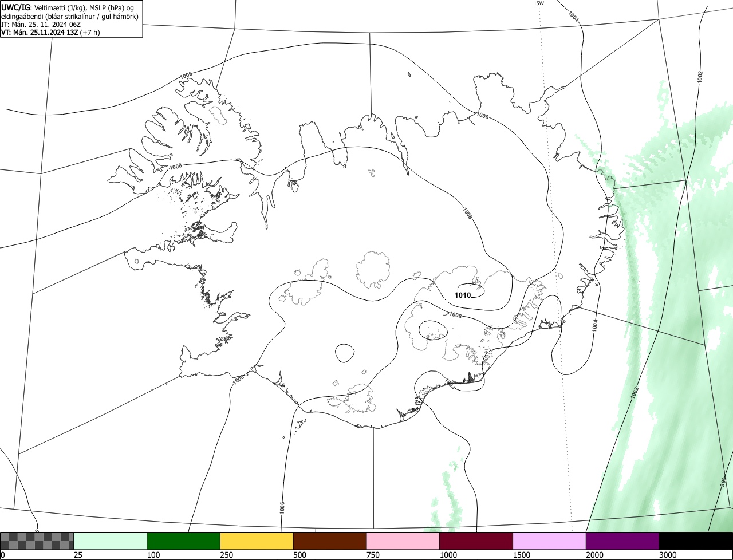Choose the brown 500–750 legend swatch
Screen dimensions: 733x560
pos(330,541)
